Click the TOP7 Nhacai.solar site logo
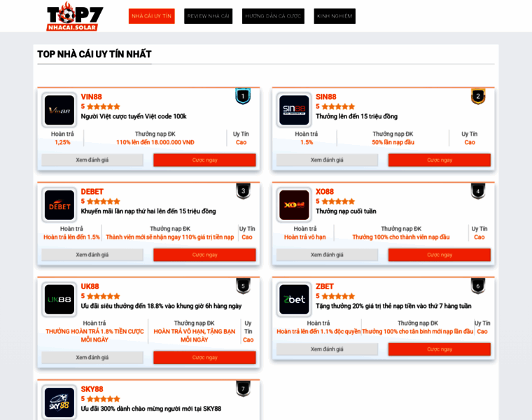The width and height of the screenshot is (532, 420). click(x=75, y=16)
